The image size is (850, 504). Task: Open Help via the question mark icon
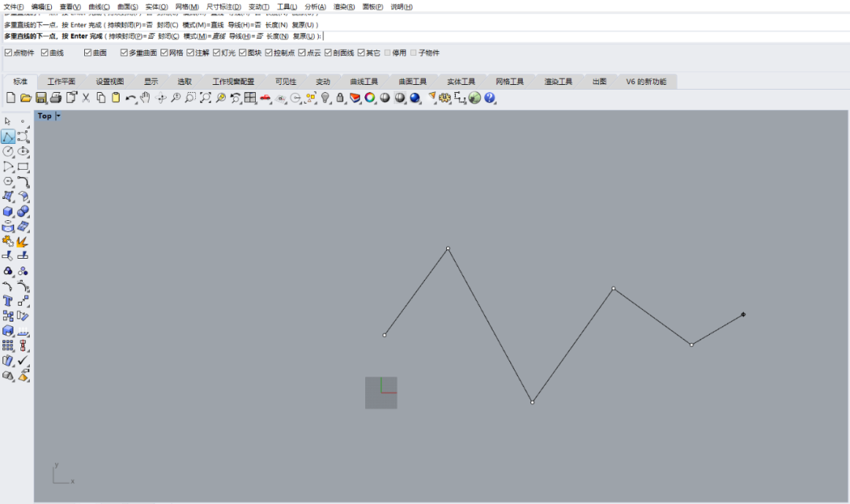click(x=490, y=97)
